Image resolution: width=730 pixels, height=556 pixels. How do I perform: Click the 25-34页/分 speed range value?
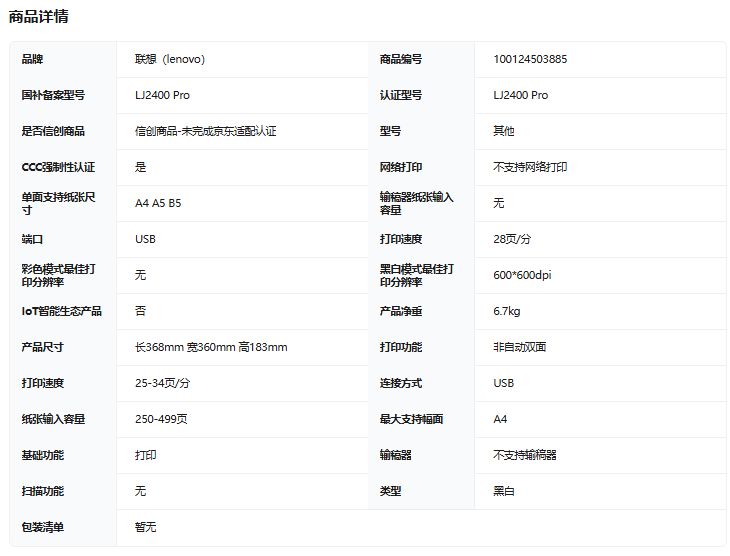click(x=162, y=383)
